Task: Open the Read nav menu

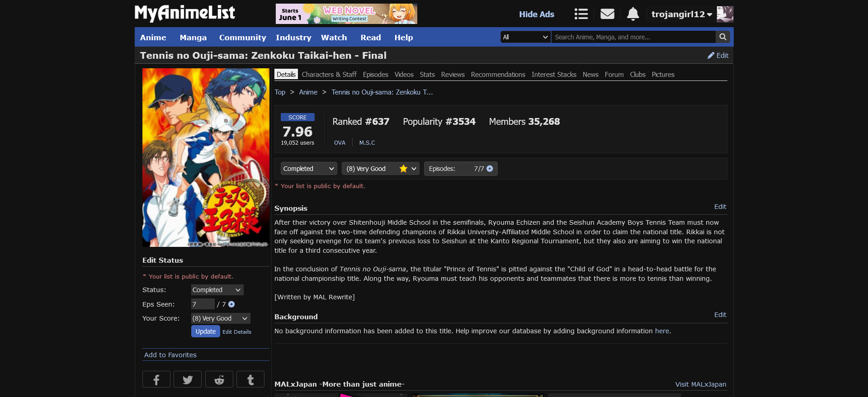Action: point(371,38)
